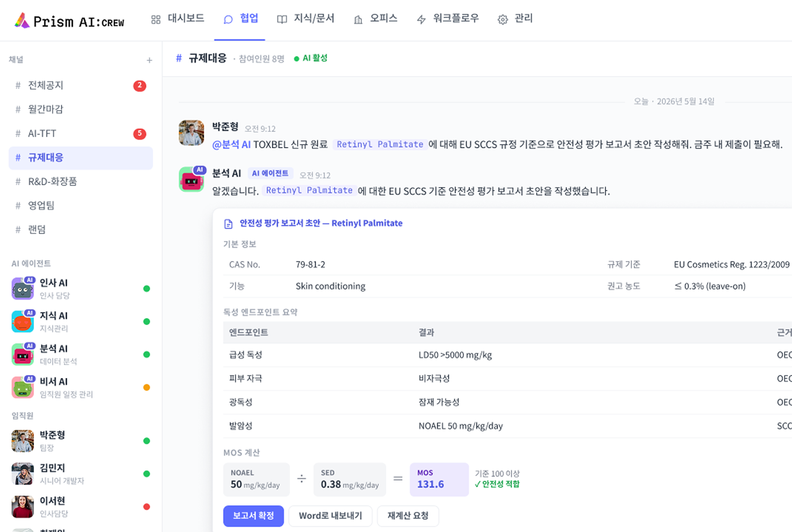The width and height of the screenshot is (792, 532).
Task: Add a new channel with plus icon
Action: click(x=150, y=60)
